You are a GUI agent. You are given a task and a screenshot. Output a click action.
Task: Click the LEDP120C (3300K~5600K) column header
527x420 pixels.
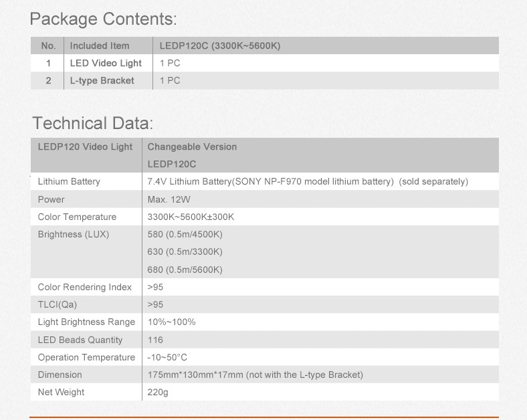click(220, 45)
